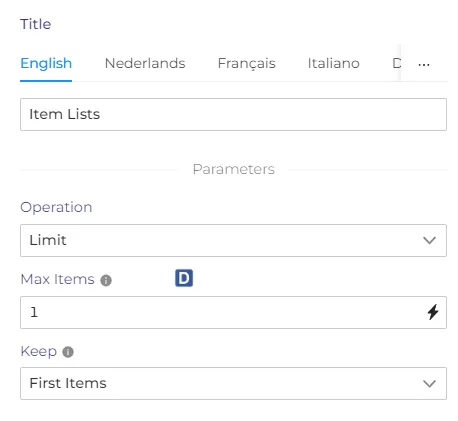Click the Operation dropdown chevron arrow

[429, 240]
